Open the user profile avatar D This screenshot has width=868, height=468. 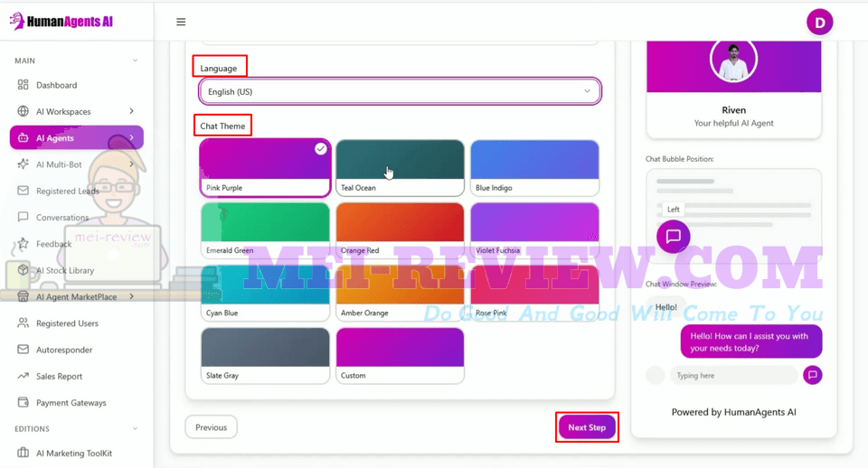pyautogui.click(x=819, y=23)
